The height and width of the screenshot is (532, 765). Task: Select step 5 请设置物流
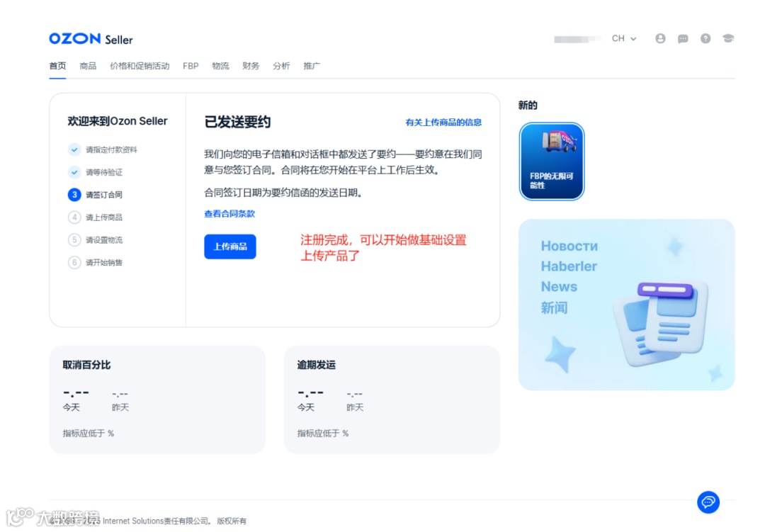point(95,239)
